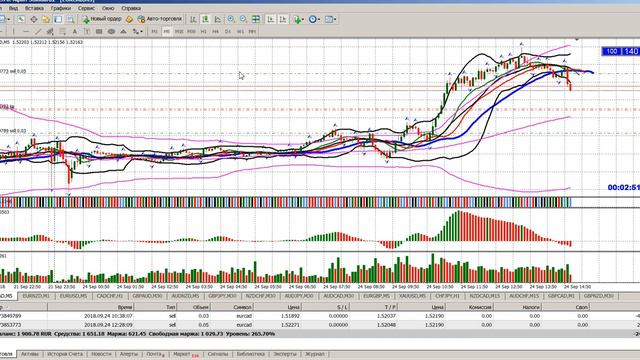640x360 pixels.
Task: Open the Вставка menu
Action: (34, 8)
